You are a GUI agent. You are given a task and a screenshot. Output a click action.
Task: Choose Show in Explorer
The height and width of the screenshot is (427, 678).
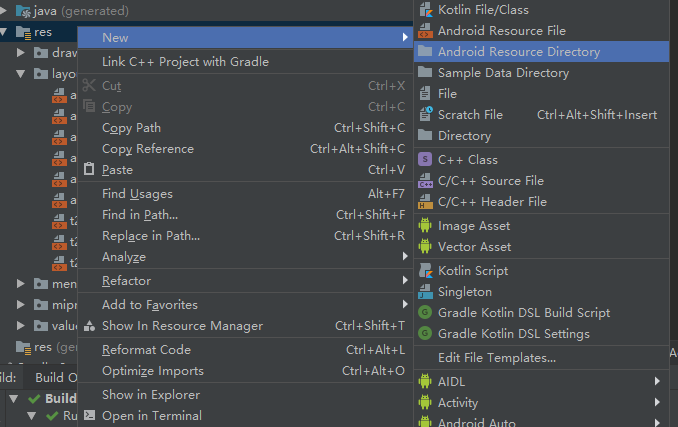(x=245, y=395)
